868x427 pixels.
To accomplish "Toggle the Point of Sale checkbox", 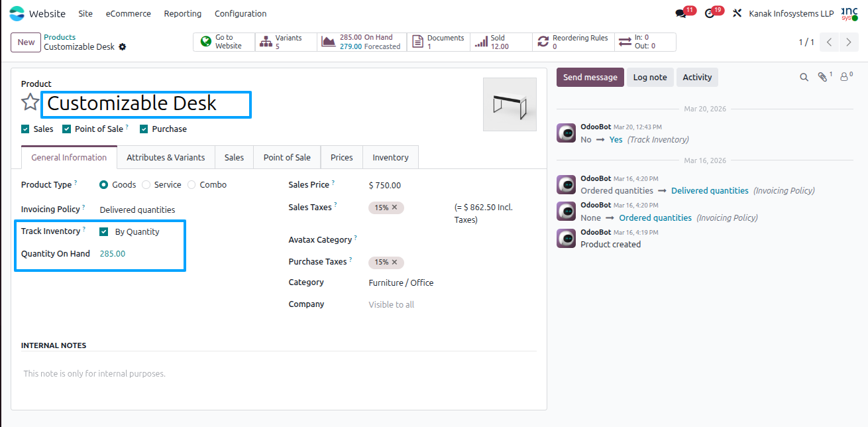I will tap(66, 129).
